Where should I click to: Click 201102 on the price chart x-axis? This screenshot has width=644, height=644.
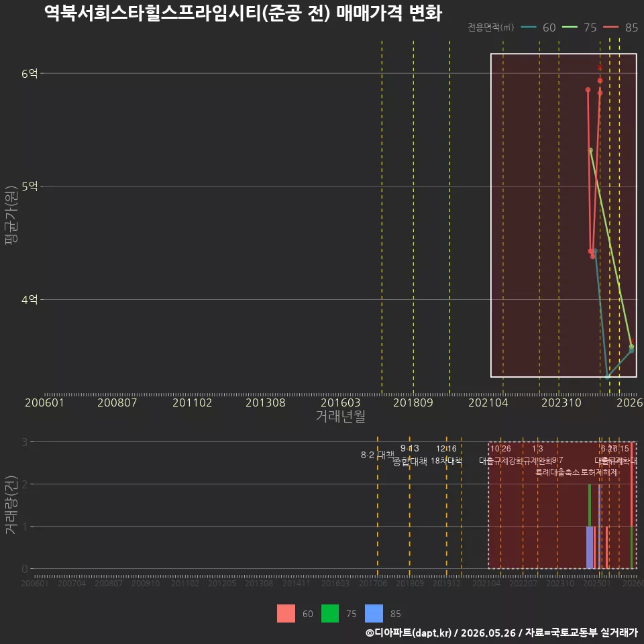pos(193,402)
